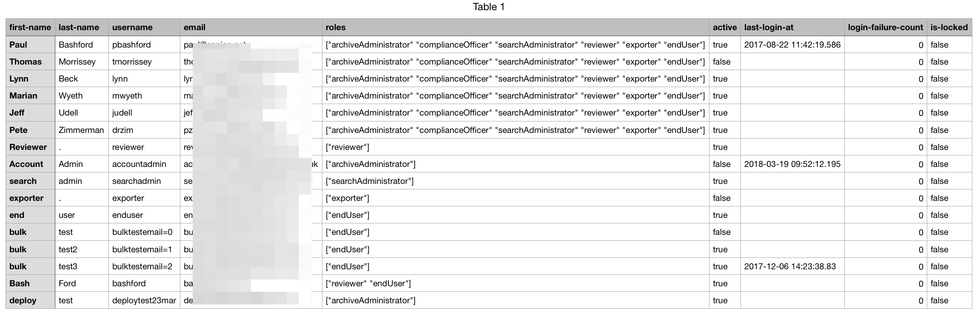Select the 'login-failure-count' column header
Viewport: 980px width, 316px height.
885,28
